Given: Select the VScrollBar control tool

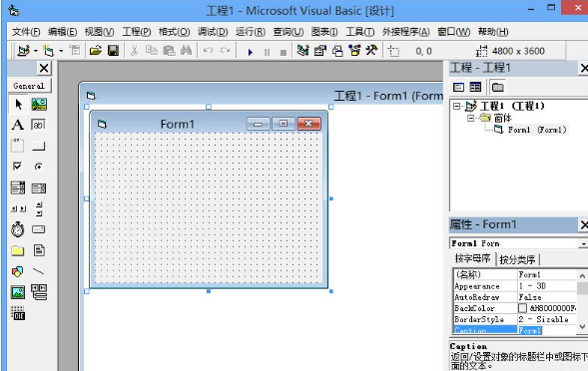Looking at the screenshot, I should coord(39,208).
